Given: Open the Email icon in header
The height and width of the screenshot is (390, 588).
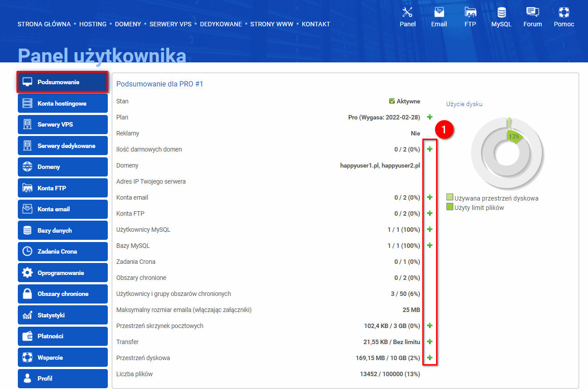Looking at the screenshot, I should tap(439, 12).
